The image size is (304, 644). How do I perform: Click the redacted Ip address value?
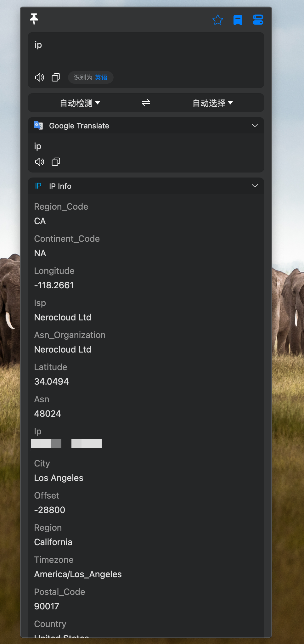coord(66,443)
